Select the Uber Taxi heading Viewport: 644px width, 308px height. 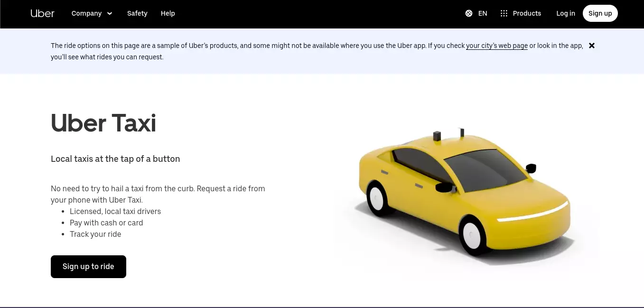[x=103, y=123]
